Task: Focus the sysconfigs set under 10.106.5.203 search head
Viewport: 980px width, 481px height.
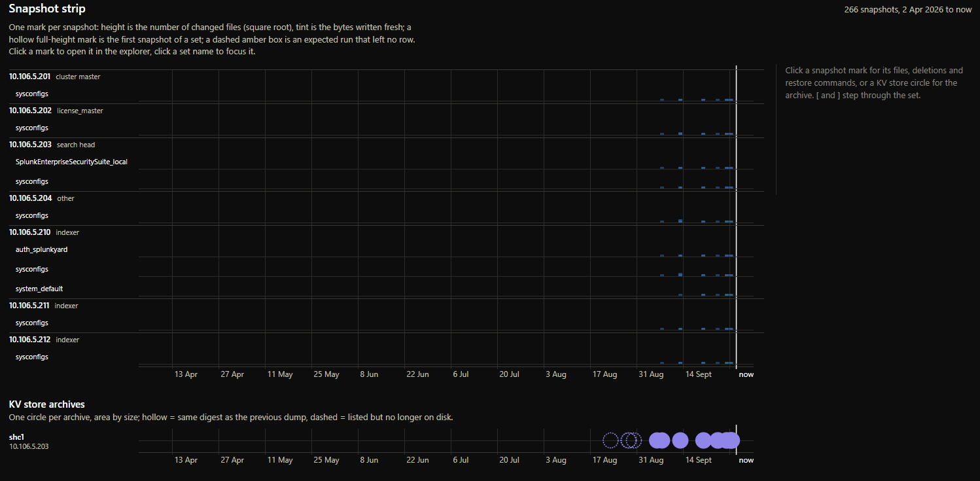Action: [32, 181]
